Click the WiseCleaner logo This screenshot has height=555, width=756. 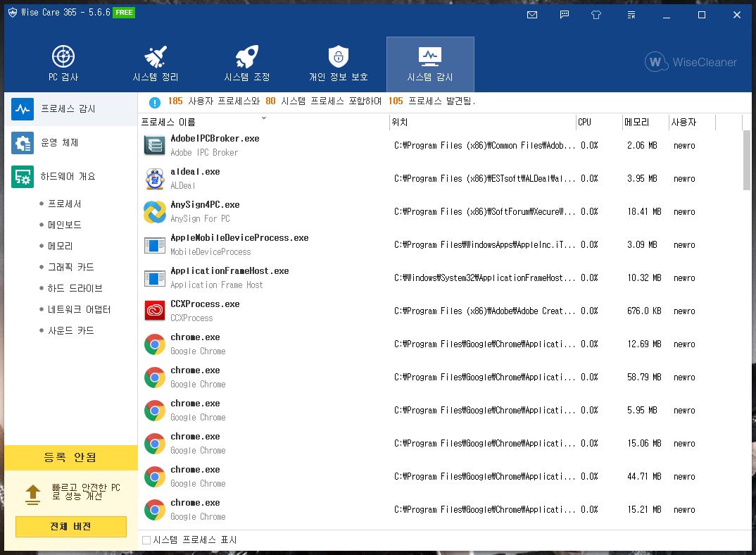(x=691, y=62)
